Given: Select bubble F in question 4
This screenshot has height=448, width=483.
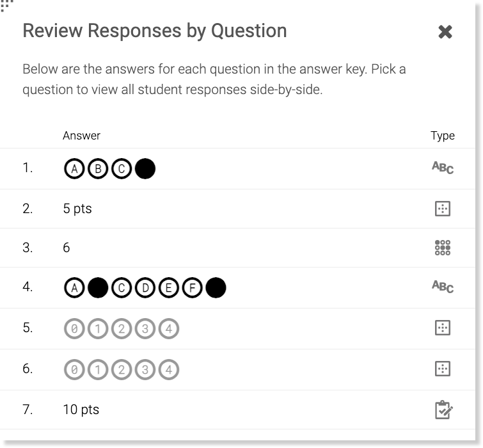Looking at the screenshot, I should (x=192, y=288).
